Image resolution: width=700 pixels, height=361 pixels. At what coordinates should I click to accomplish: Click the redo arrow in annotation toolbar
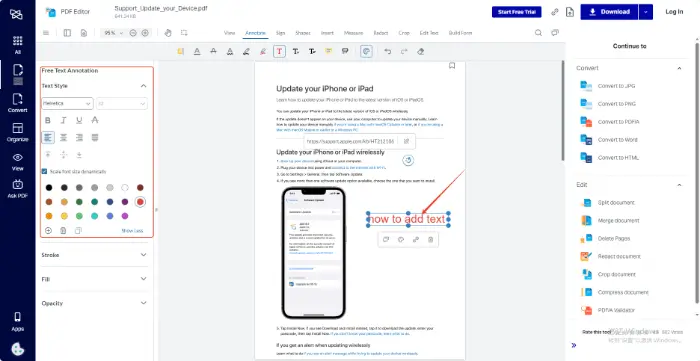tap(404, 51)
